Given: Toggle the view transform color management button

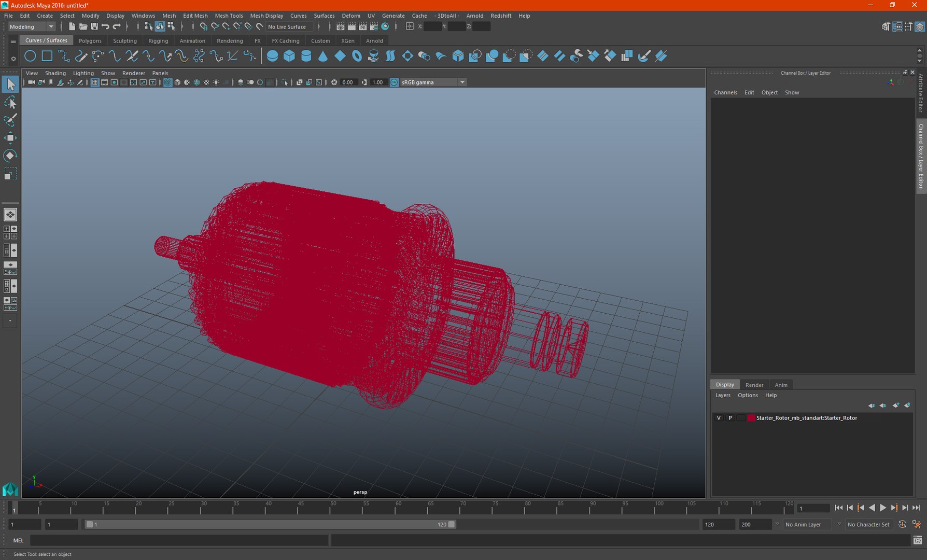Looking at the screenshot, I should click(x=394, y=82).
